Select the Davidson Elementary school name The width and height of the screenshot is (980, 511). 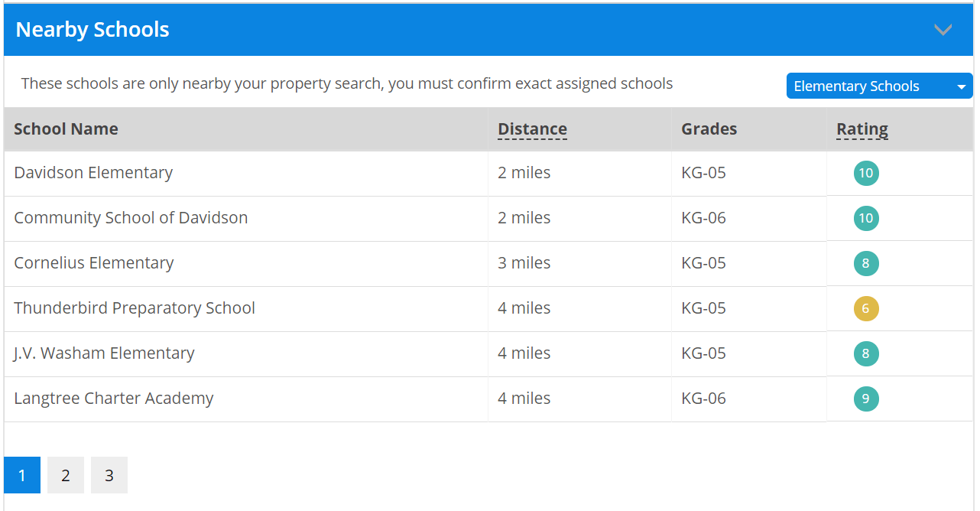(93, 172)
